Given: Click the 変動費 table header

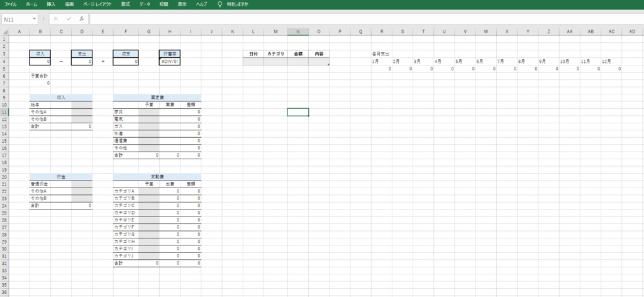Looking at the screenshot, I should pyautogui.click(x=157, y=177).
